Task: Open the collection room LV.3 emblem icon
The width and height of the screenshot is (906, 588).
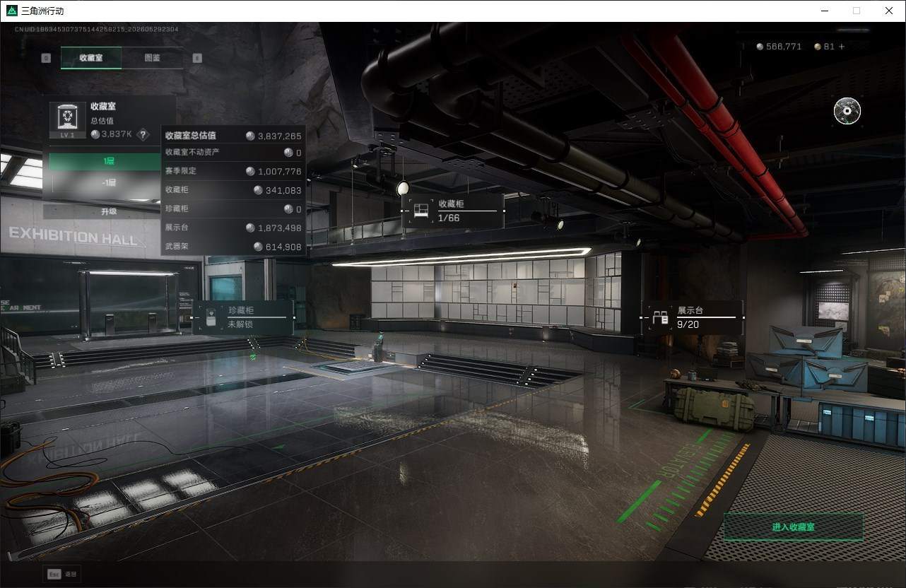Action: pos(67,119)
